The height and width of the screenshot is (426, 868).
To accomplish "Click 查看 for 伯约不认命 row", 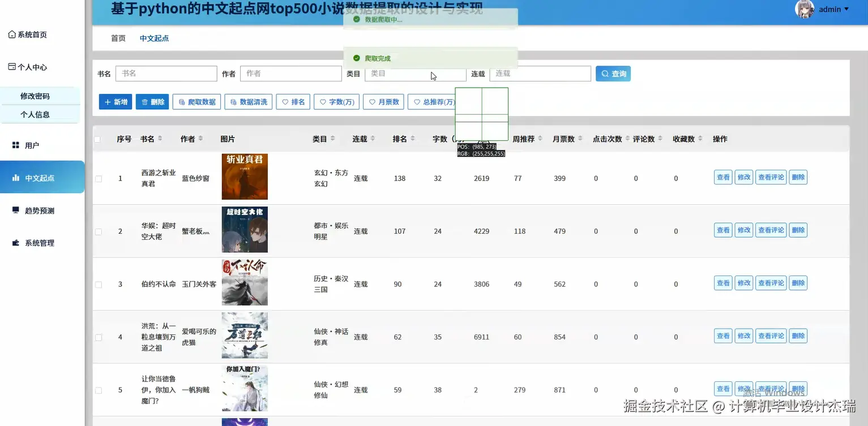I will (x=723, y=283).
